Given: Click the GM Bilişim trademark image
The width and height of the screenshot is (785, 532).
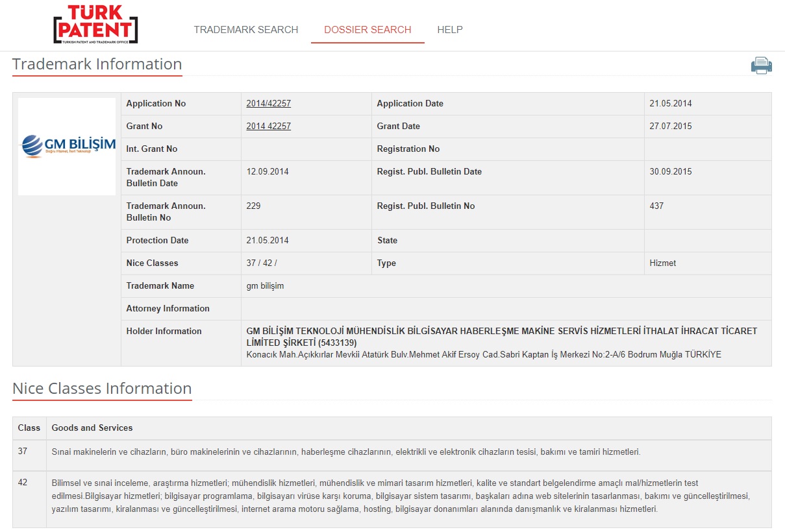Looking at the screenshot, I should click(x=67, y=147).
